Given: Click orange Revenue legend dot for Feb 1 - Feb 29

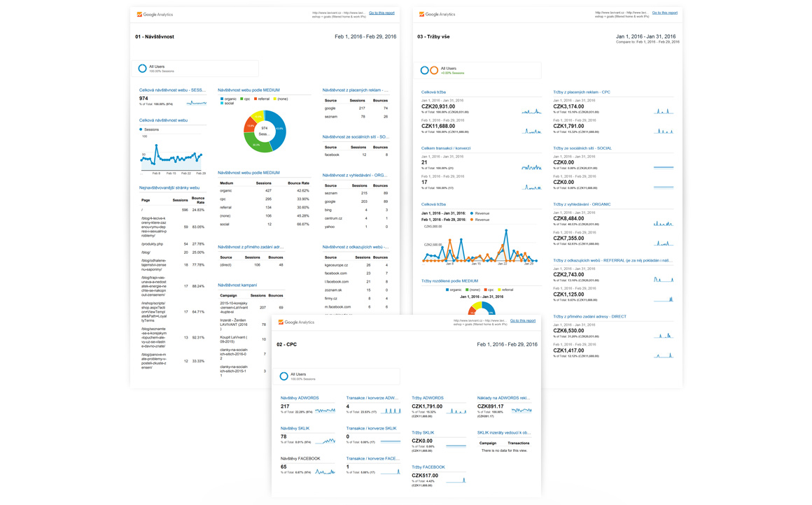Looking at the screenshot, I should coord(472,220).
